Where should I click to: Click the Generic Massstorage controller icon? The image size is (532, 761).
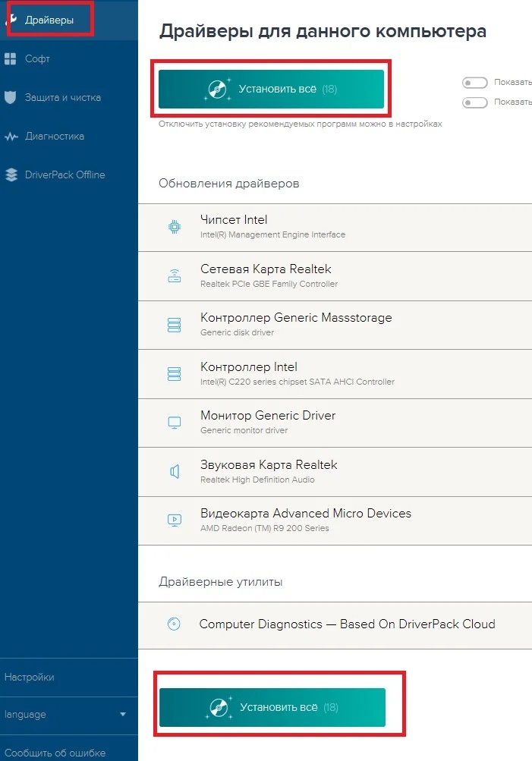[x=175, y=325]
